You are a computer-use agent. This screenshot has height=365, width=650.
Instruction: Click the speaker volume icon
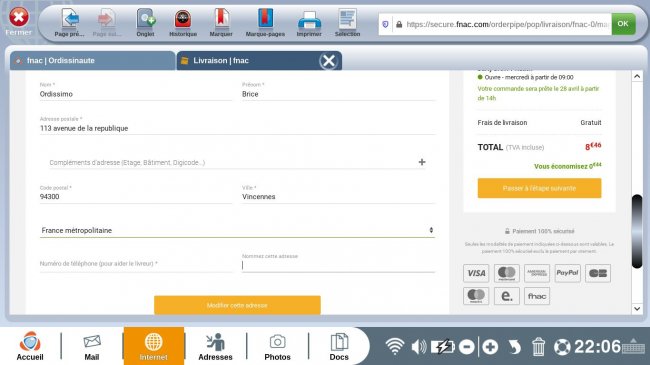(x=419, y=347)
